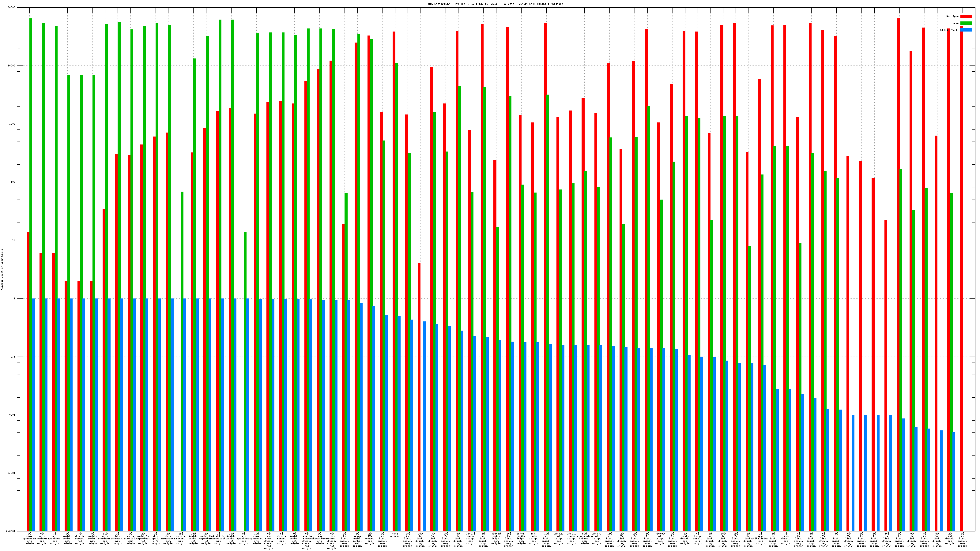Click the 'psbl.surriel.com' x-axis label
The height and width of the screenshot is (551, 980).
coord(130,539)
